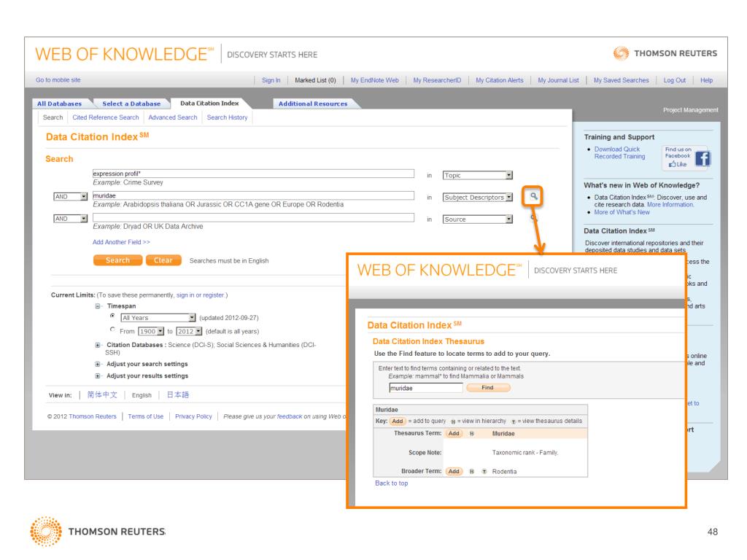Click the More Information link
This screenshot has height=560, width=747.
click(x=670, y=205)
